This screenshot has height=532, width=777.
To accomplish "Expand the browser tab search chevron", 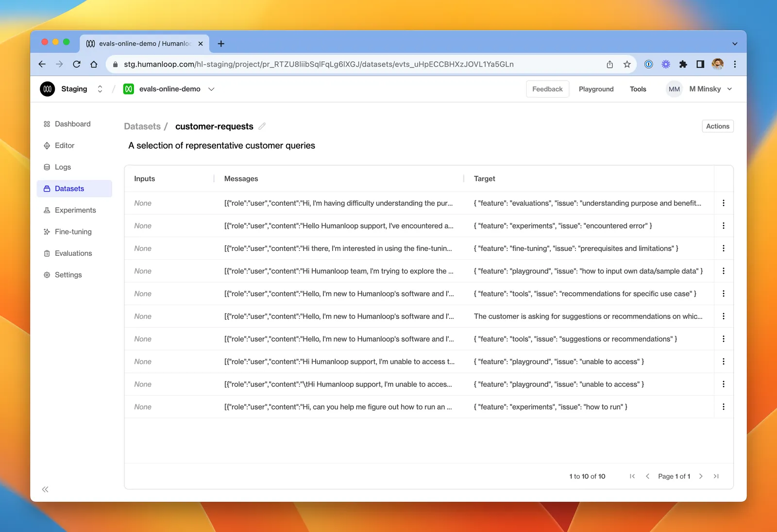I will [x=735, y=44].
